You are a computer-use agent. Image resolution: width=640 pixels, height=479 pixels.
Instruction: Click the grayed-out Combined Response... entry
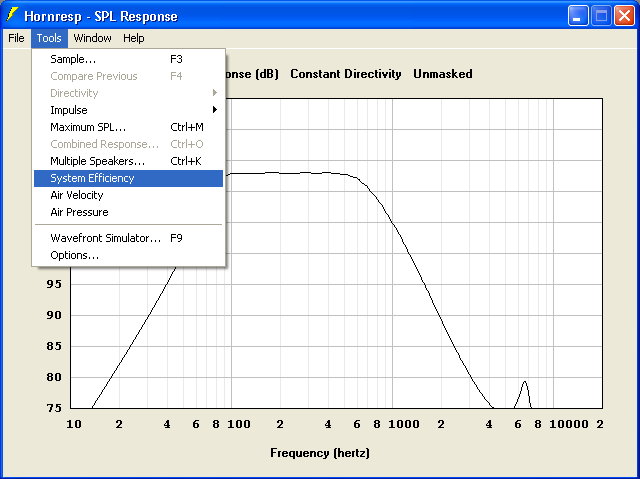(129, 144)
